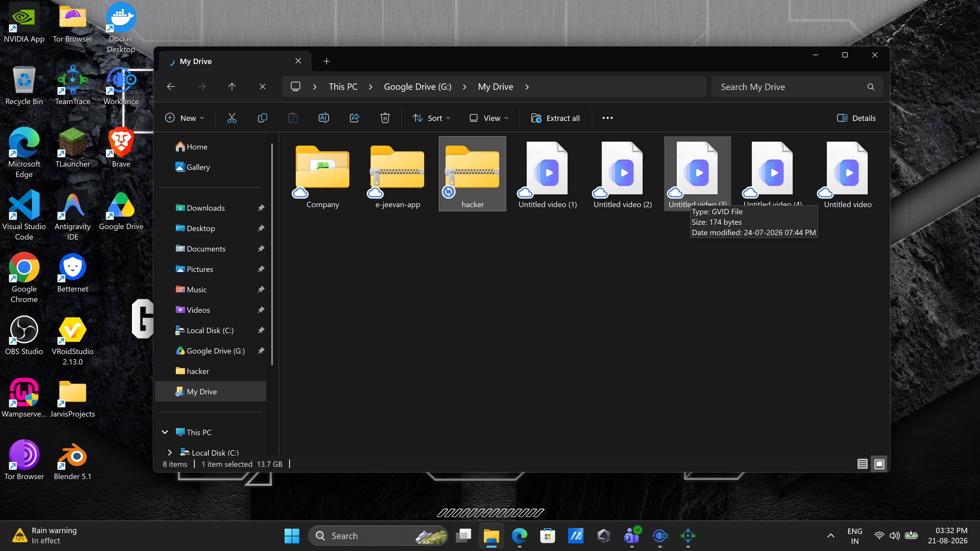The image size is (980, 551).
Task: Click Google Drive (G:) in the address bar
Action: click(417, 87)
